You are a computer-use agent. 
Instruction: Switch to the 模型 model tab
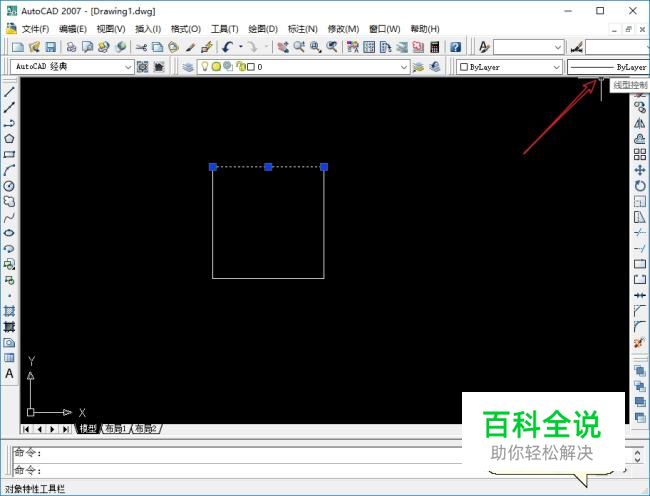(x=88, y=428)
